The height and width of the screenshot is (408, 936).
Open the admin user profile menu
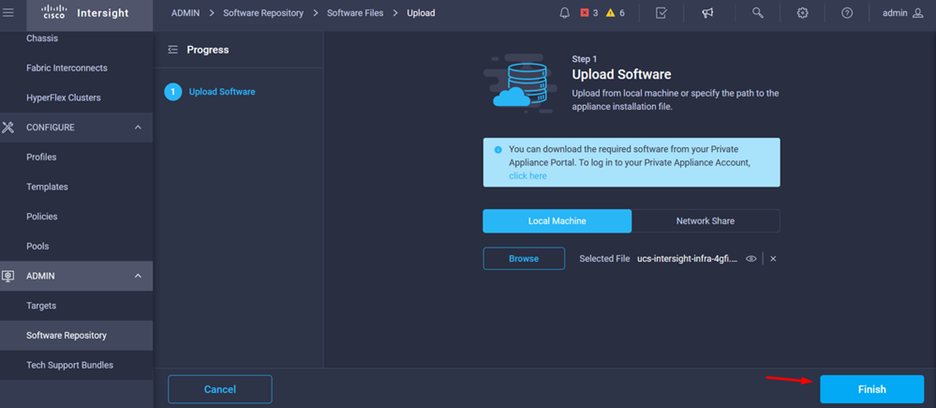coord(903,13)
